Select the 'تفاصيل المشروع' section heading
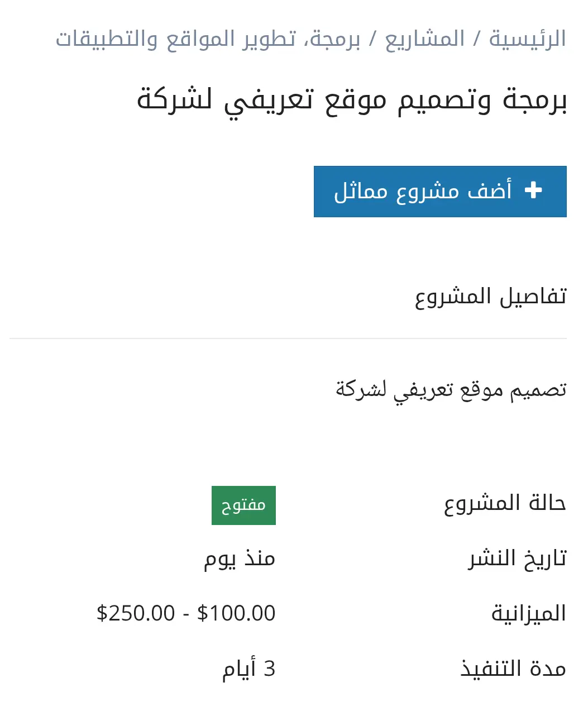The height and width of the screenshot is (711, 588). [490, 296]
